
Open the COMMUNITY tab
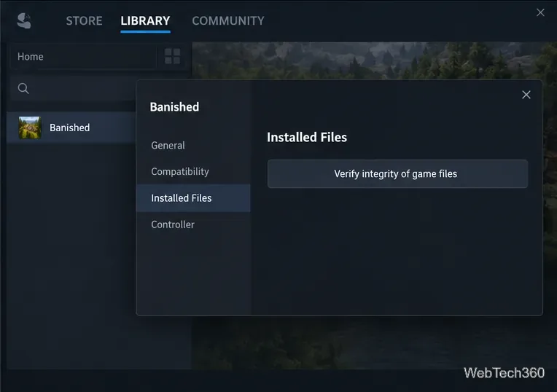pyautogui.click(x=228, y=20)
